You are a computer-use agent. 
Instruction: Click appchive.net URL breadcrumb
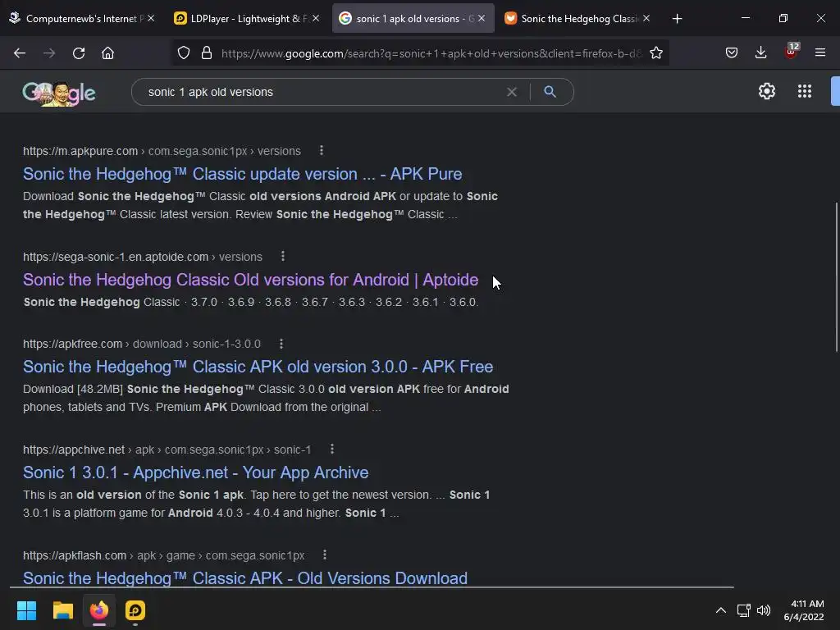click(x=73, y=450)
